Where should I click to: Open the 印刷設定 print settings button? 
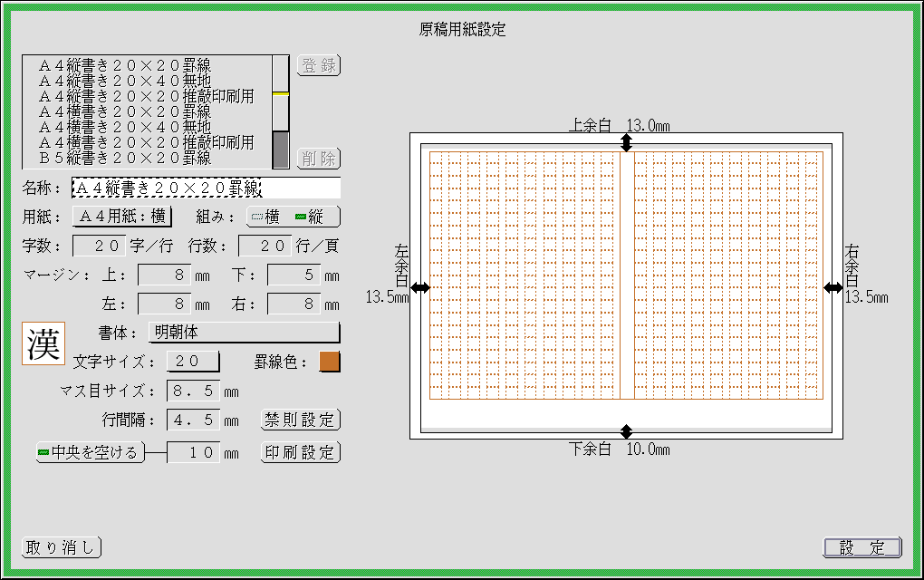(300, 452)
